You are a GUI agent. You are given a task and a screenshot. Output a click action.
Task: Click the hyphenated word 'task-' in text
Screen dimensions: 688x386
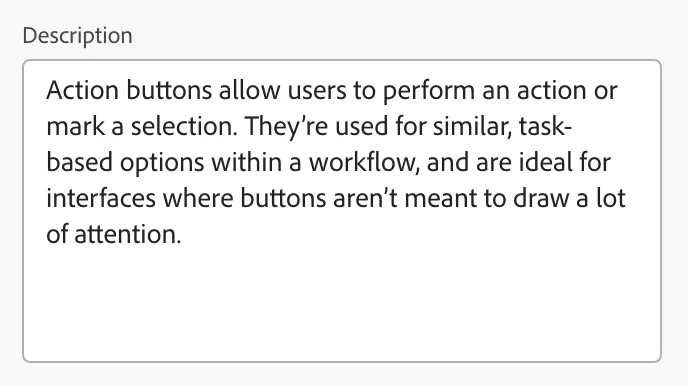(x=545, y=126)
